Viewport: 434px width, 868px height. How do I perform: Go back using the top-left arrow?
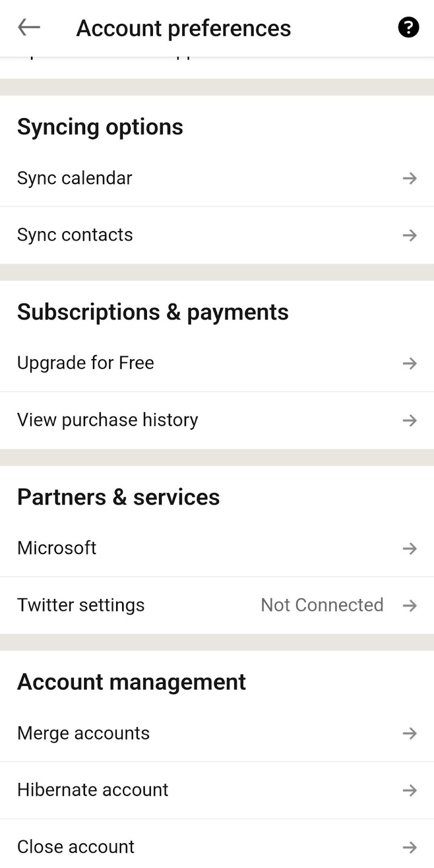(x=29, y=27)
